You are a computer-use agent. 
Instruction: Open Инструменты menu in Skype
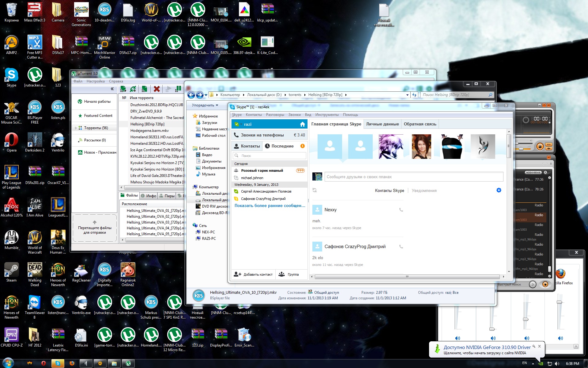[327, 115]
